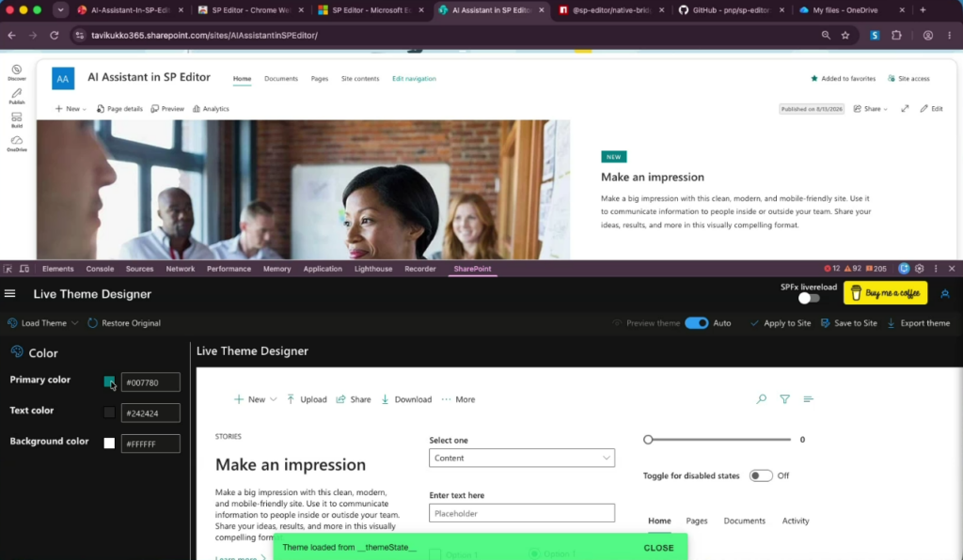The width and height of the screenshot is (963, 560).
Task: Click the bookmark star in address bar
Action: tap(845, 36)
